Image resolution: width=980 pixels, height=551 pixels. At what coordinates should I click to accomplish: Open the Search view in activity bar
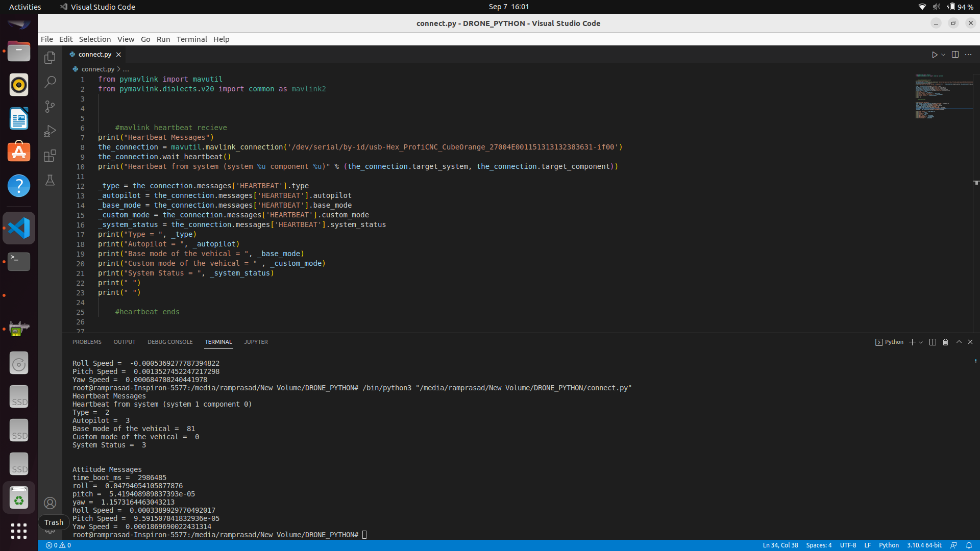(50, 82)
